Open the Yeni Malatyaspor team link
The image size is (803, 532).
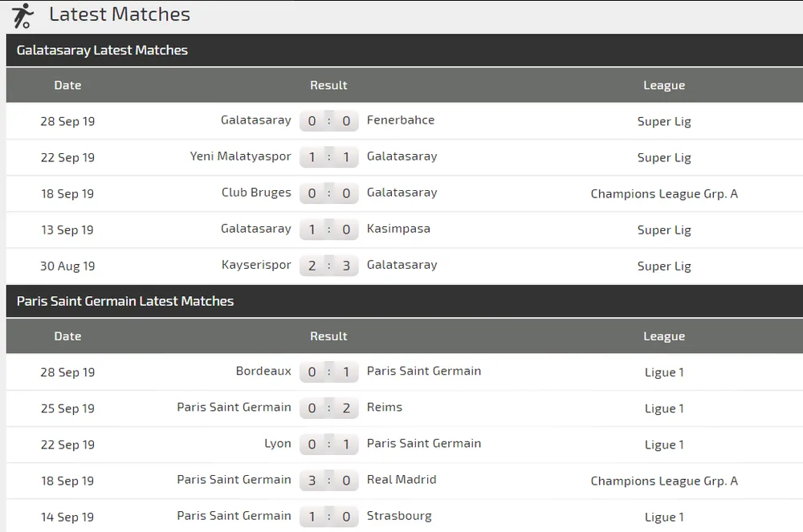(240, 156)
